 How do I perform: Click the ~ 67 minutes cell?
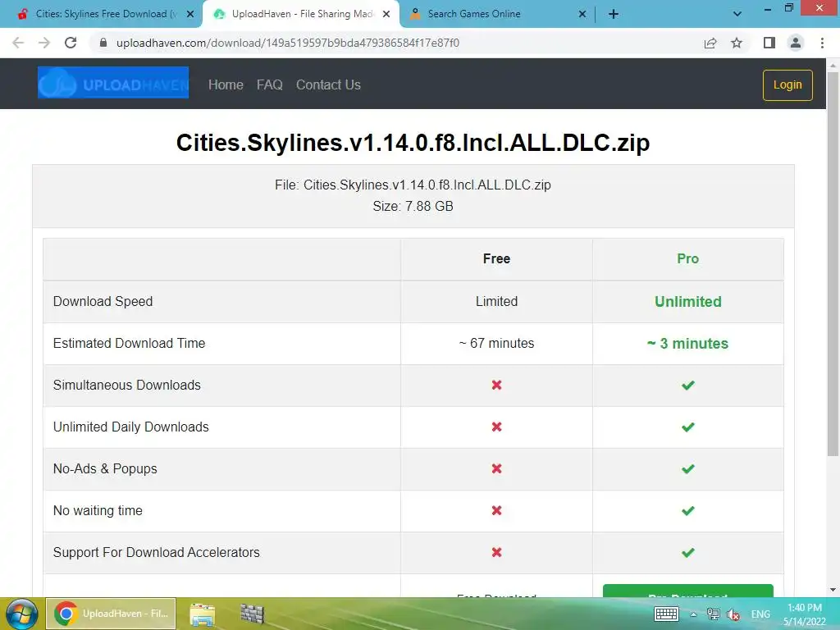[x=496, y=344]
